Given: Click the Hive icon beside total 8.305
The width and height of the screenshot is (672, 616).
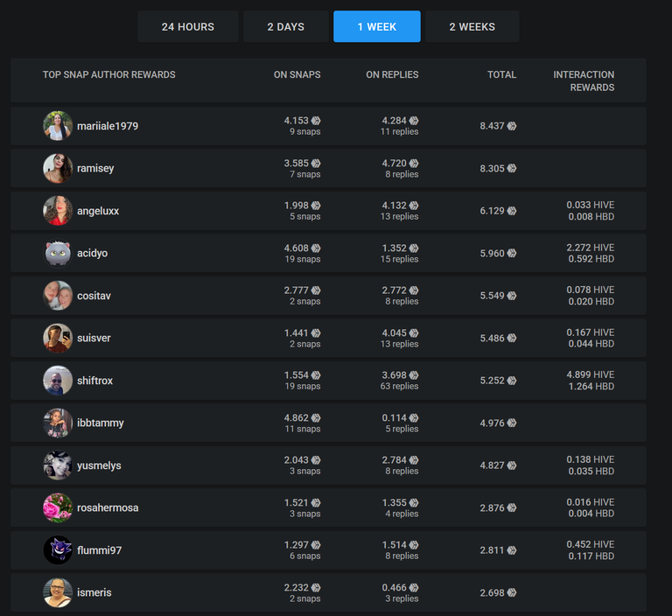Looking at the screenshot, I should [x=512, y=169].
